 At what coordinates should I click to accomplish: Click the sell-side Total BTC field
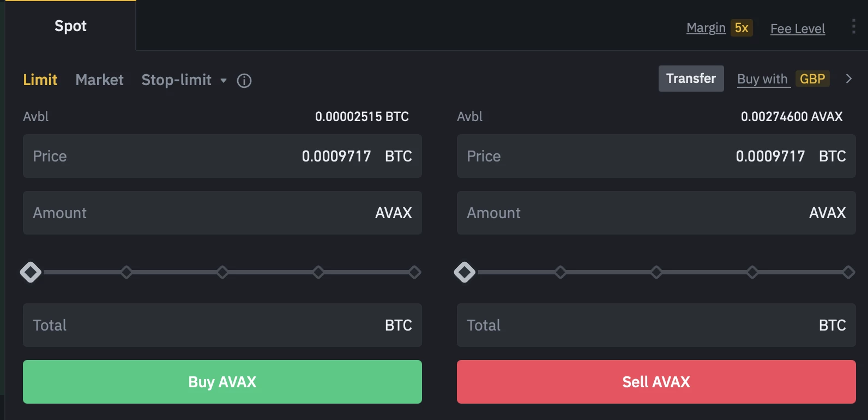point(656,325)
